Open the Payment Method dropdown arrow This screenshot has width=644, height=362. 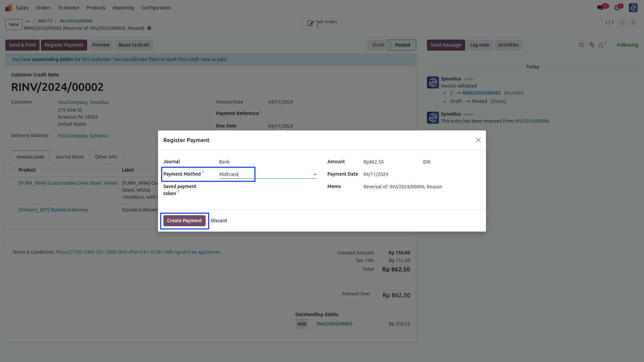pyautogui.click(x=315, y=175)
